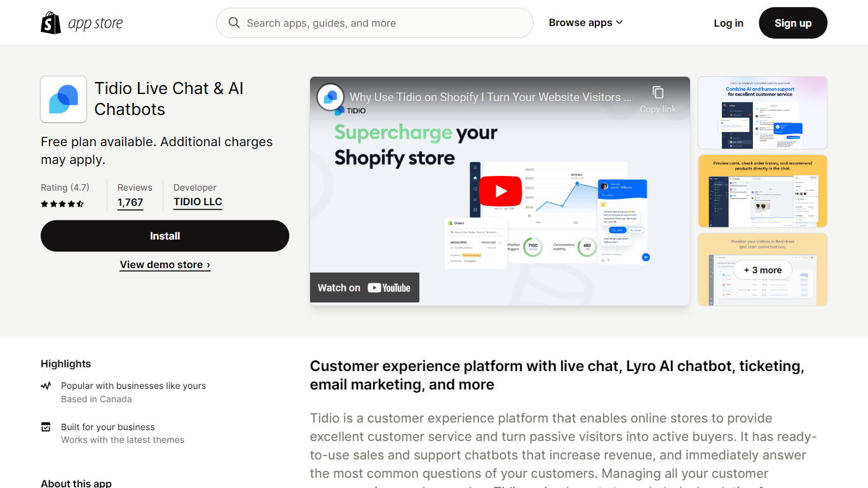The height and width of the screenshot is (488, 868).
Task: Open the Shopify app store logo
Action: coord(81,23)
